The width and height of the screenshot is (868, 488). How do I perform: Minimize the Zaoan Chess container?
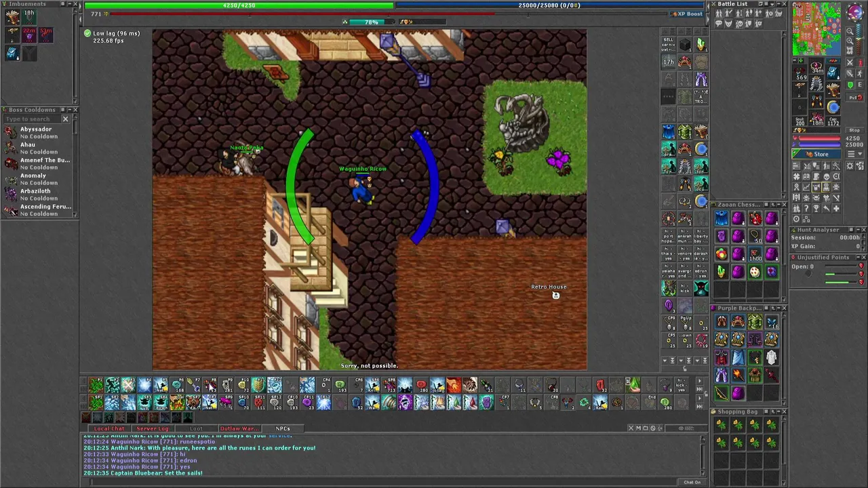[778, 205]
